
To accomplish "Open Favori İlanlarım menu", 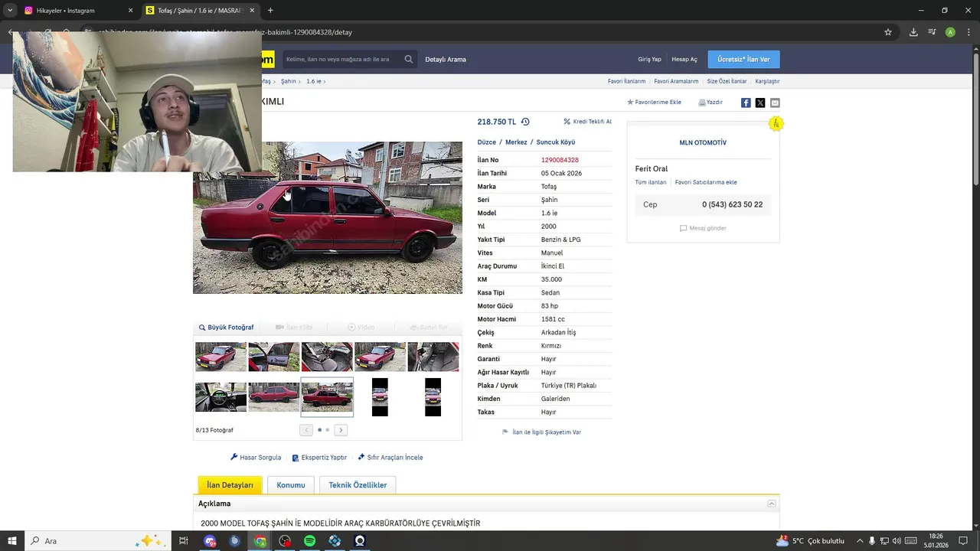I will [x=626, y=81].
